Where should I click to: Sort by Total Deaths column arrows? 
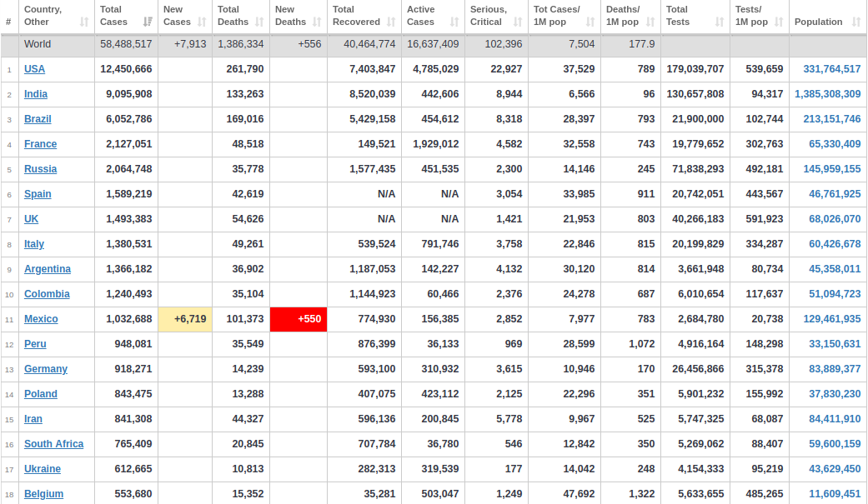pos(259,22)
